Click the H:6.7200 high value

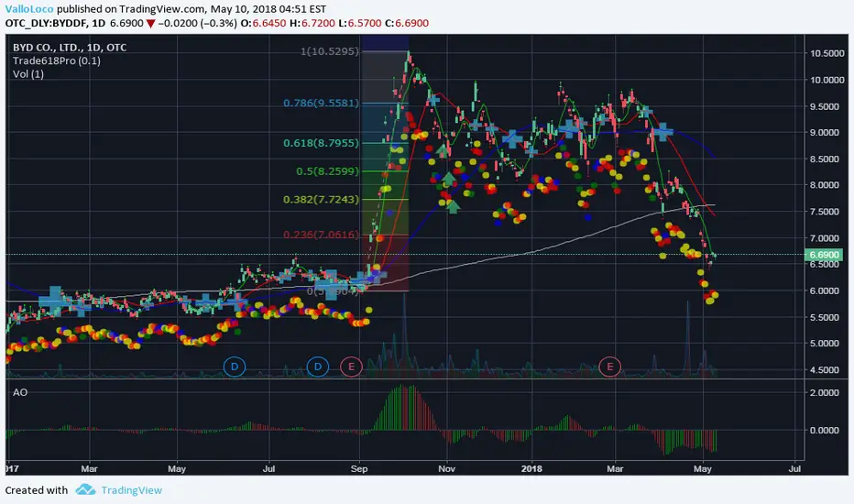click(x=312, y=24)
